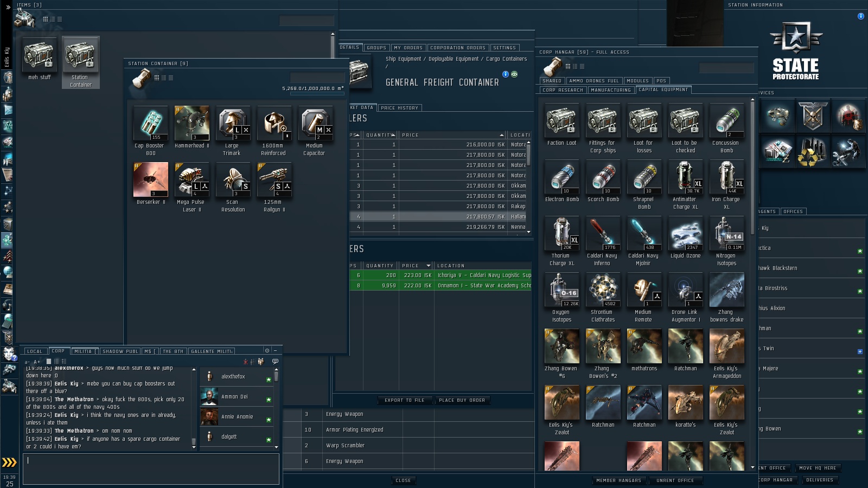
Task: Switch to the Local chat tab
Action: 35,351
